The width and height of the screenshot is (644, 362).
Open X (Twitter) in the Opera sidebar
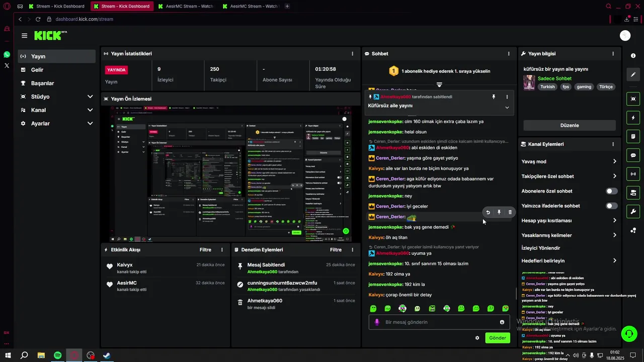[x=7, y=65]
